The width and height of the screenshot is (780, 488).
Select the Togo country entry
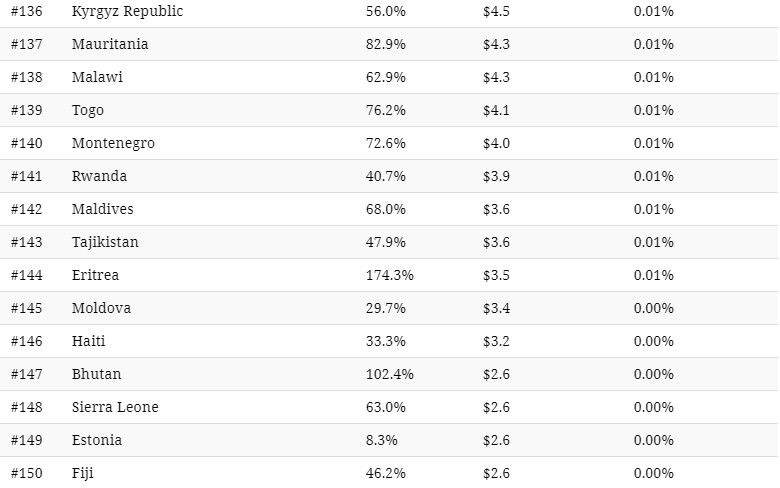pos(88,110)
